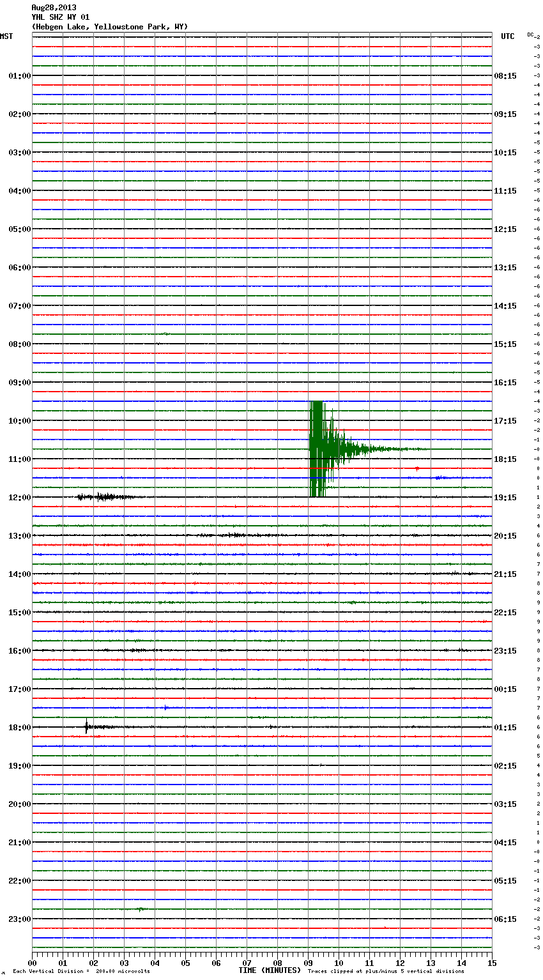
Task: Select the 13:00 MST row label
Action: pos(19,536)
